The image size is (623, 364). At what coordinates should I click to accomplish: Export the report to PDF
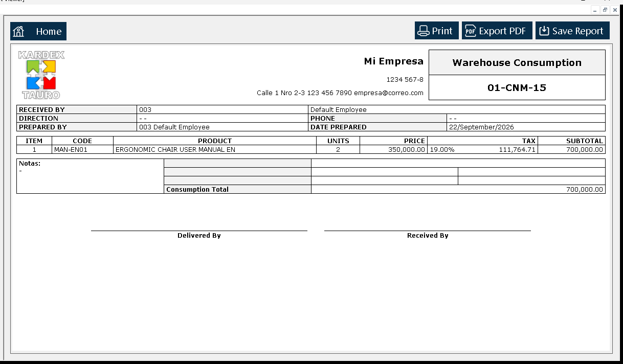(x=497, y=31)
